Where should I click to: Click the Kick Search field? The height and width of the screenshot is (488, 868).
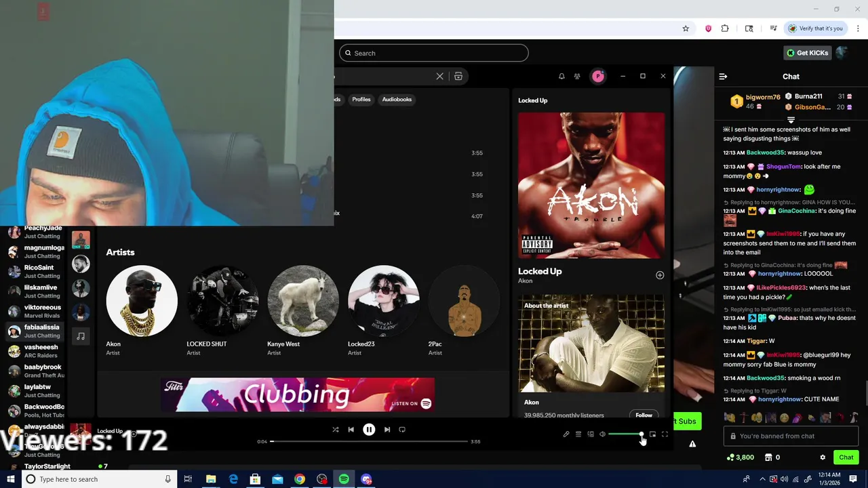point(434,53)
